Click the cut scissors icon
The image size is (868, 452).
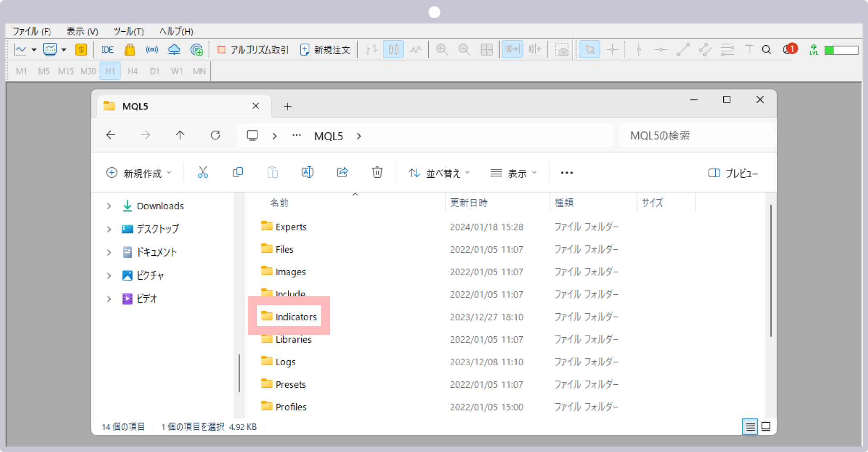tap(203, 172)
